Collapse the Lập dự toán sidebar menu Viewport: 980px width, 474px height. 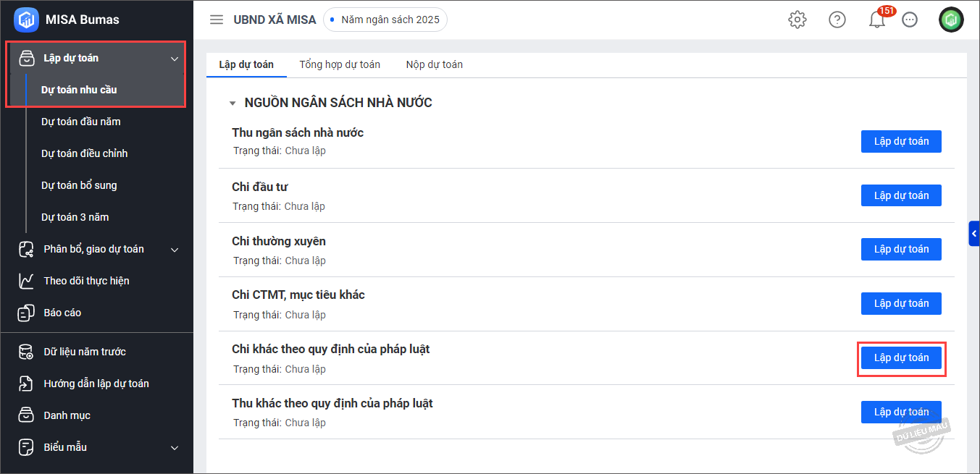coord(175,59)
